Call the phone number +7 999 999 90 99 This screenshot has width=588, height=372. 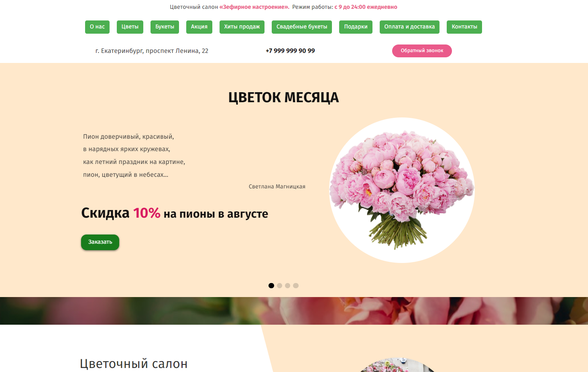coord(290,51)
